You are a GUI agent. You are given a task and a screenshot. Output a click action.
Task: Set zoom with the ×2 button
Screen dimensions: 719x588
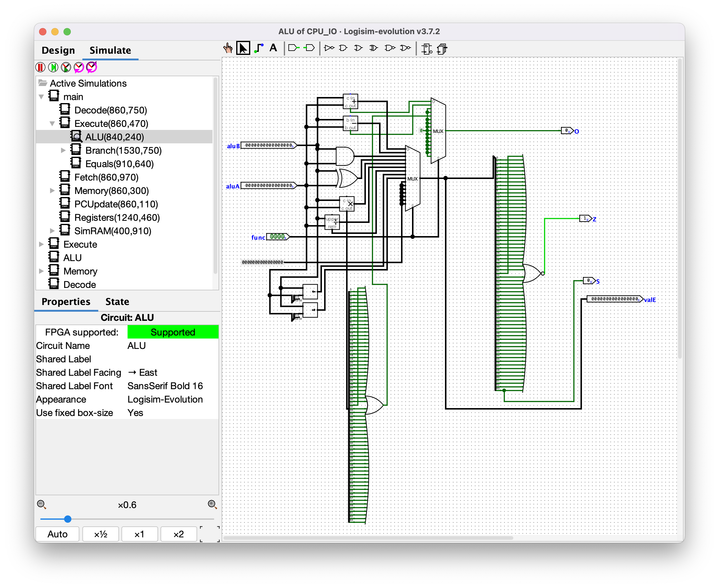(178, 534)
